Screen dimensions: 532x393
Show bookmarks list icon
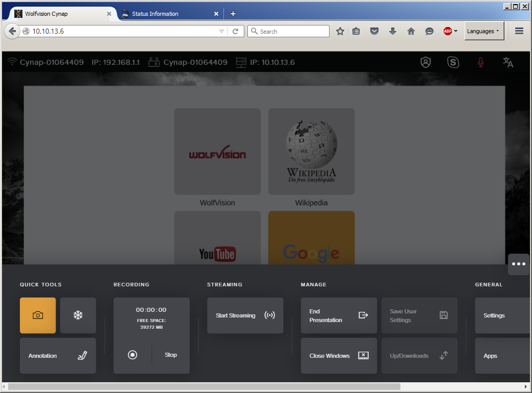click(356, 31)
